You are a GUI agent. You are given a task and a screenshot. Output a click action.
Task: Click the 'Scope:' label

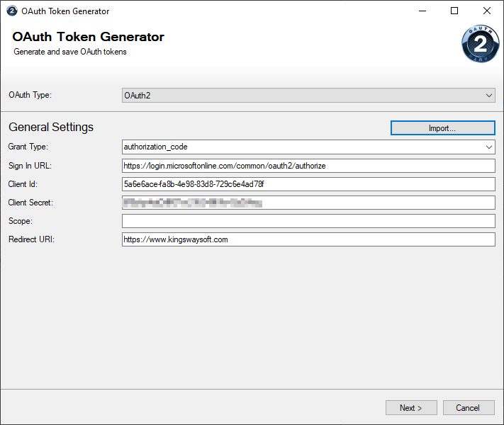point(21,221)
